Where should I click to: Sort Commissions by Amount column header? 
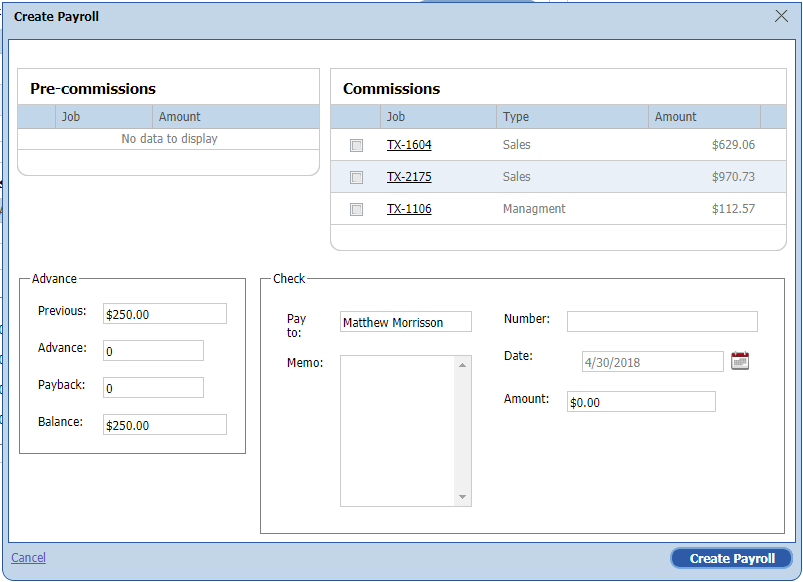pos(704,117)
